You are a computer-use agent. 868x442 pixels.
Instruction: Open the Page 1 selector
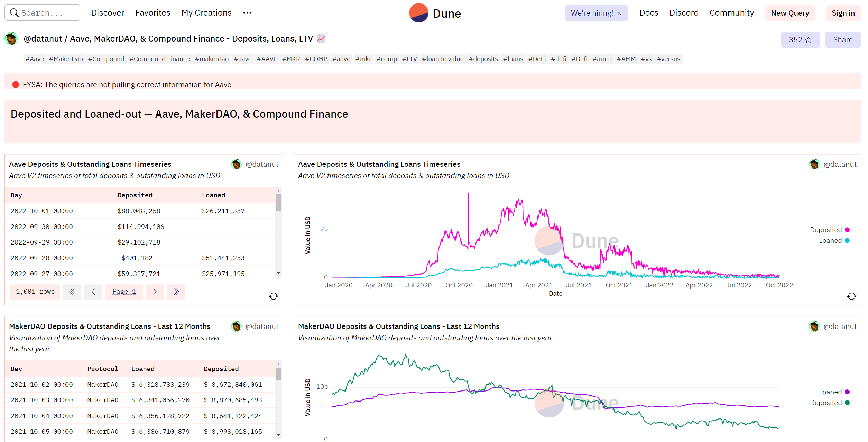point(124,292)
